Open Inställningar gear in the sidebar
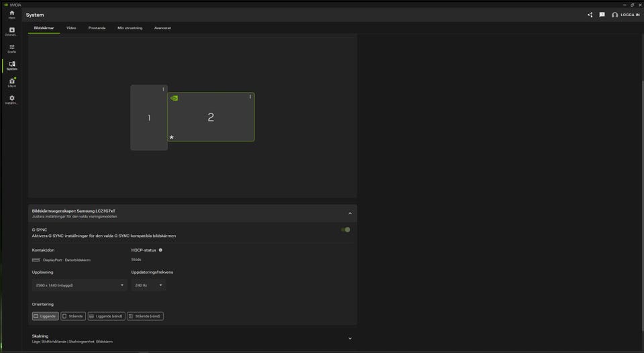 (x=11, y=99)
